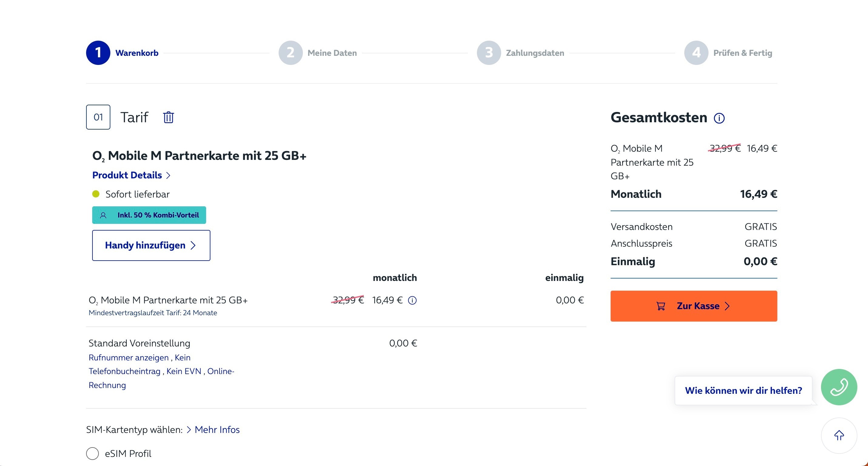Open the Wie können wir dir helfen? bubble
868x466 pixels.
click(743, 390)
